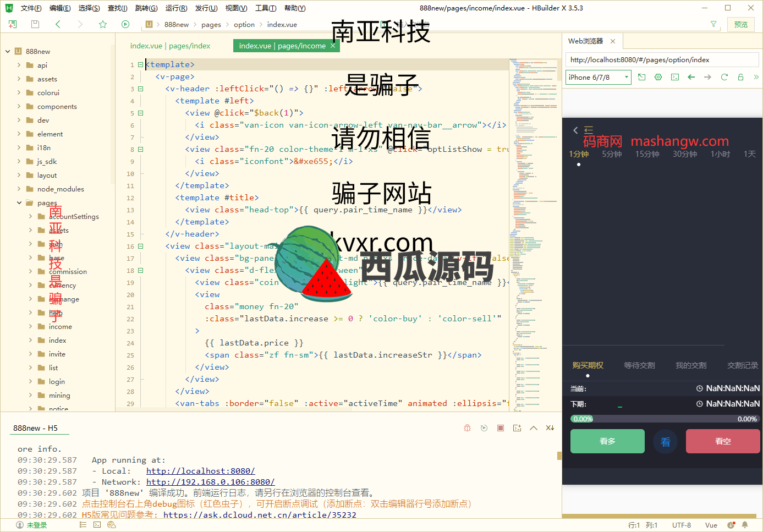
Task: Switch to index.vue pages/index tab
Action: pyautogui.click(x=171, y=46)
